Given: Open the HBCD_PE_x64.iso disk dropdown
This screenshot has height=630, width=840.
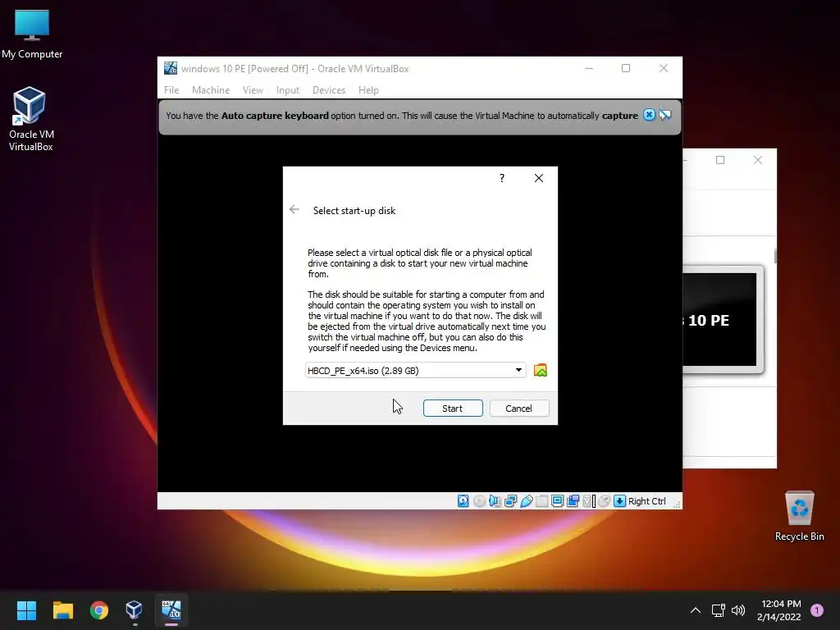Looking at the screenshot, I should coord(415,370).
